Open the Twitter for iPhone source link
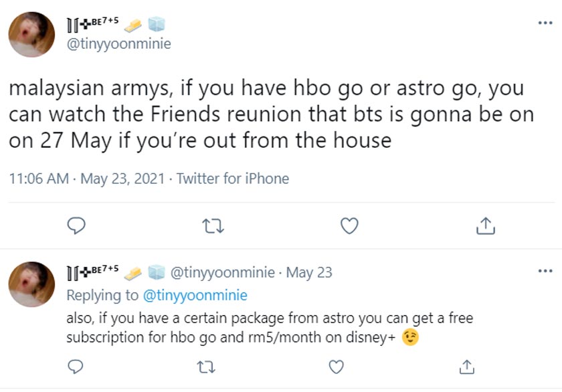The image size is (562, 392). click(233, 179)
